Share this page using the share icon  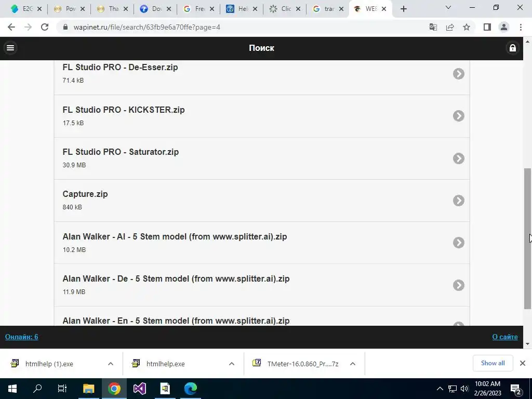(x=450, y=27)
